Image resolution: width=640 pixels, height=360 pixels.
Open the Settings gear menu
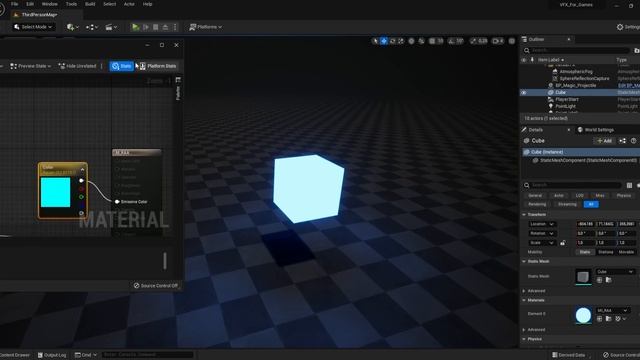(x=628, y=27)
